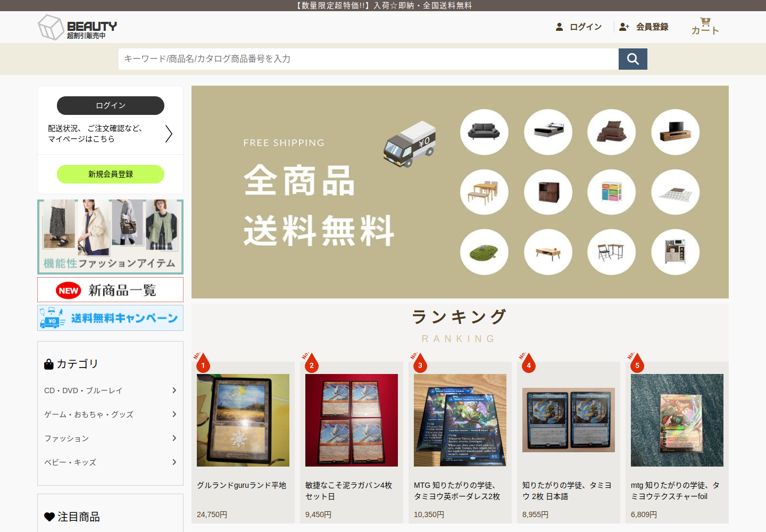Click the 敏捷なこそ泥ラガバン4枚セット product title
Image resolution: width=766 pixels, height=532 pixels.
349,491
